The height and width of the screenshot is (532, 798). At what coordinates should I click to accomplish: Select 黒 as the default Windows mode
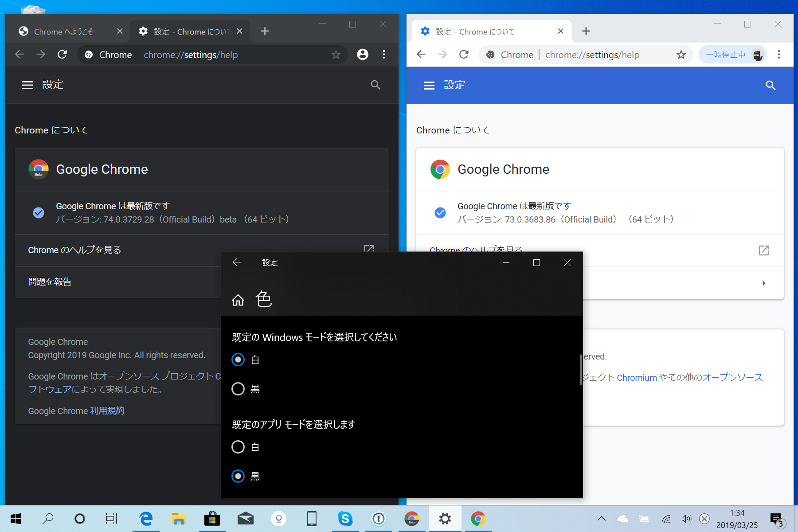[238, 389]
